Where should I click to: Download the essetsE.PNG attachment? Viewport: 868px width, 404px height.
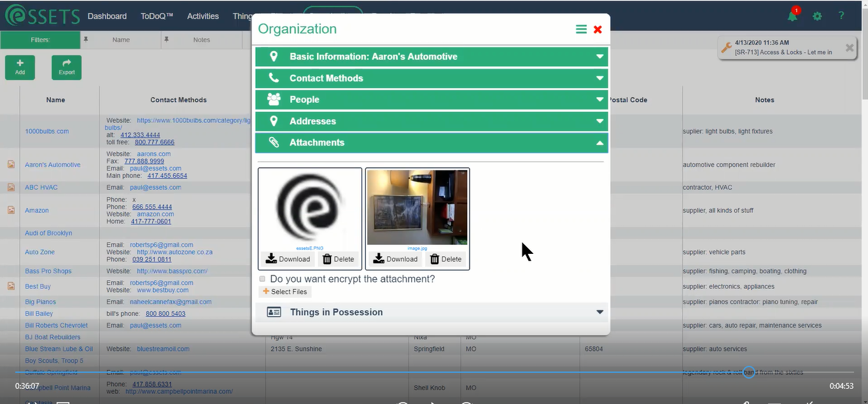(288, 259)
